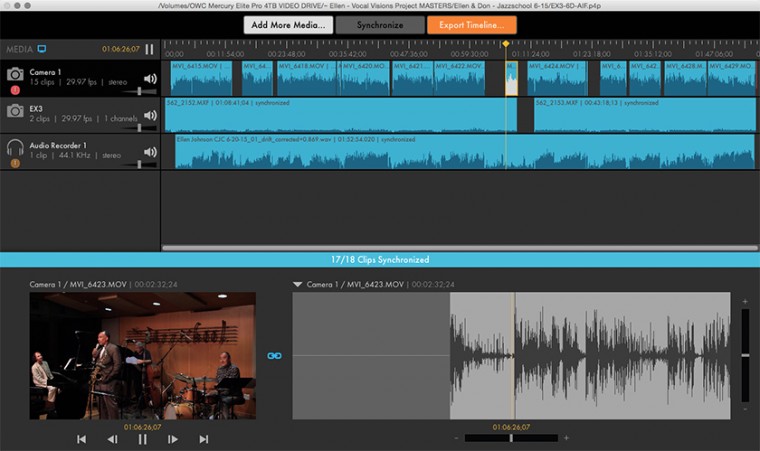The height and width of the screenshot is (451, 760).
Task: Step one frame backward in preview
Action: pos(112,439)
